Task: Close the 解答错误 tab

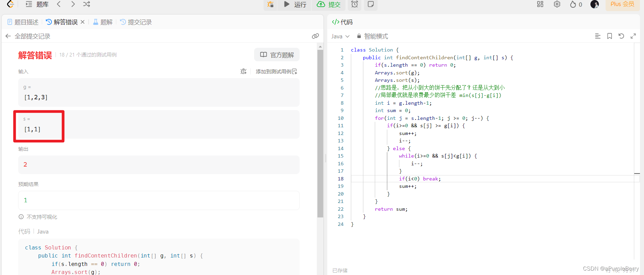Action: [x=83, y=22]
